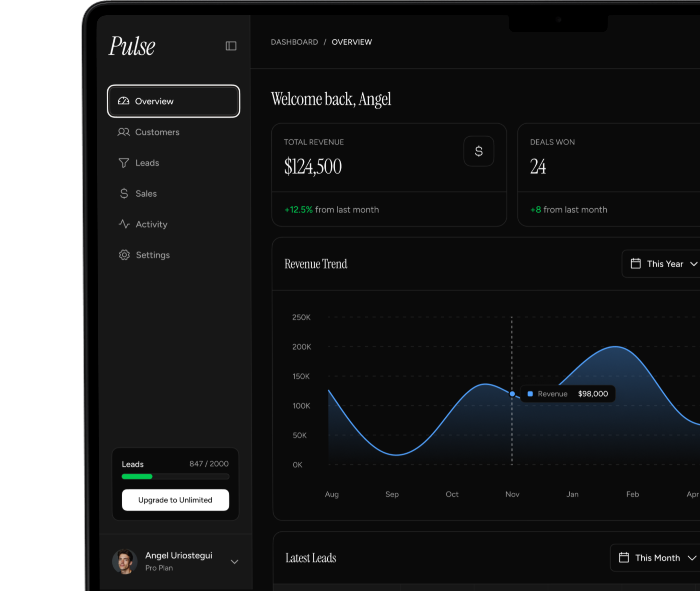Click the dollar icon on Total Revenue card

coord(479,151)
